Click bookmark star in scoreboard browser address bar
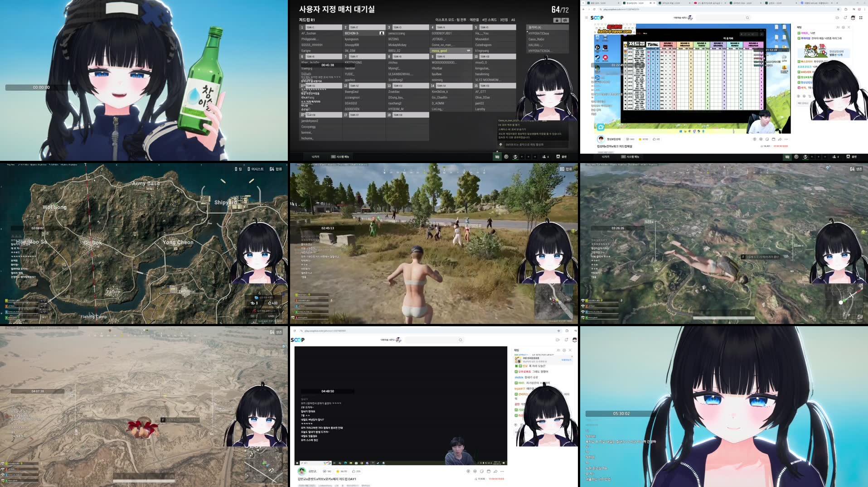 click(838, 9)
